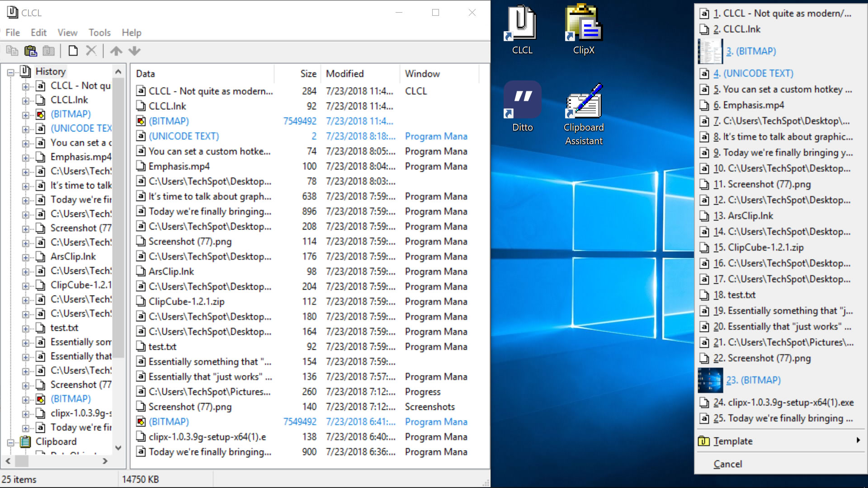This screenshot has width=868, height=488.
Task: Expand the test.txt tree item
Action: point(26,328)
